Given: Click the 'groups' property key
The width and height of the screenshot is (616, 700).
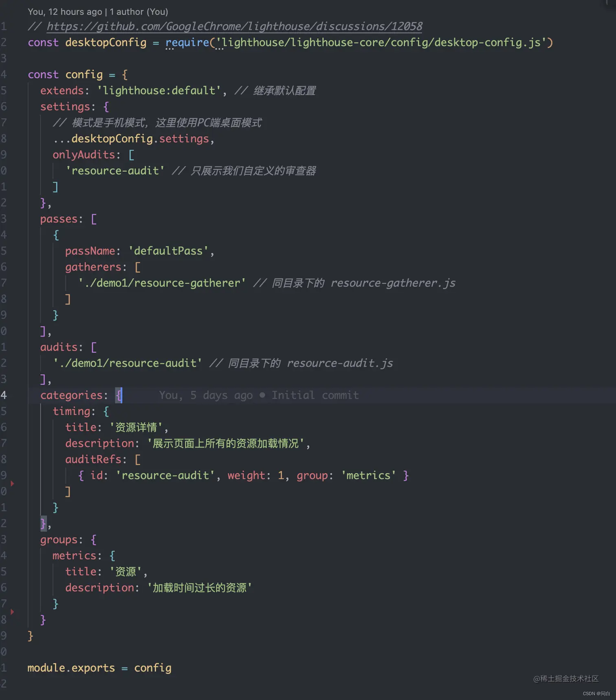Looking at the screenshot, I should [x=59, y=540].
